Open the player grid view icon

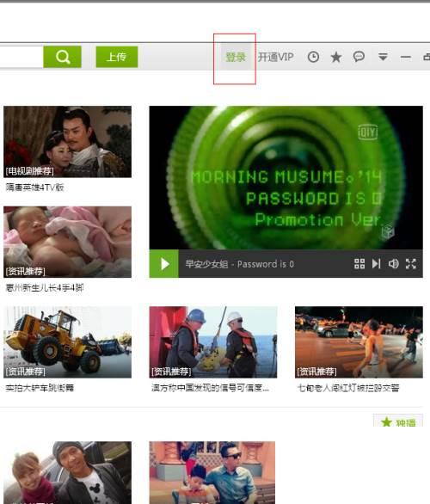[x=359, y=264]
